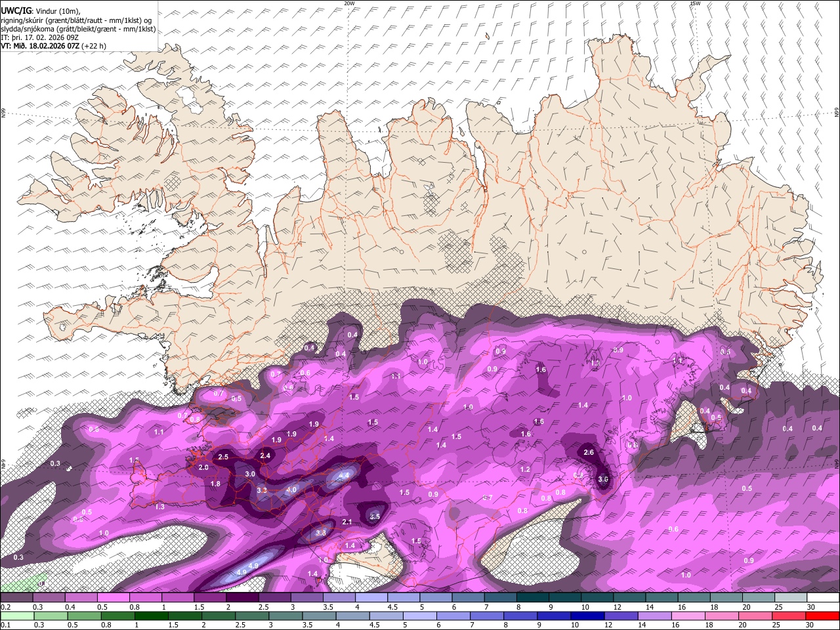Click the 1.2 precipitation value on map

[x=525, y=469]
